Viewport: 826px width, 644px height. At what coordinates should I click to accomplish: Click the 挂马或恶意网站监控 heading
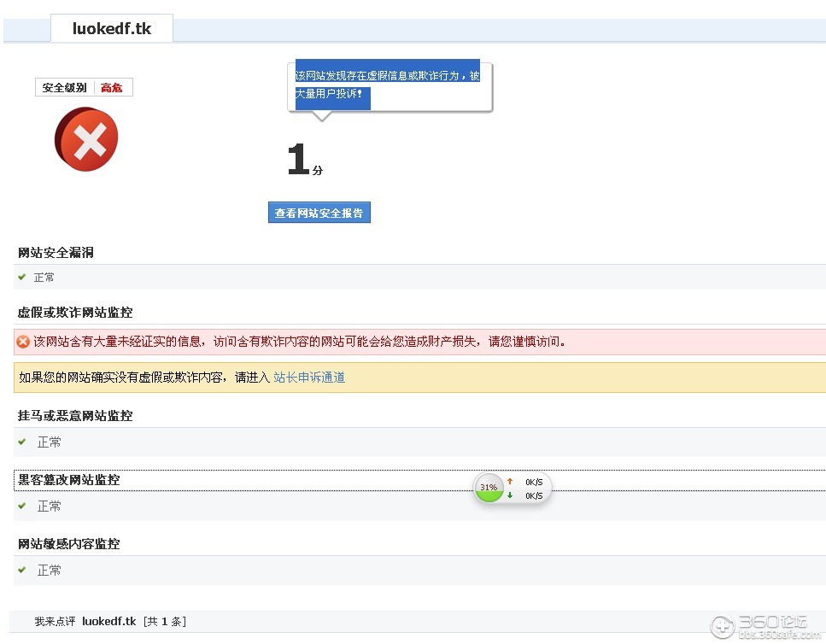tap(75, 415)
